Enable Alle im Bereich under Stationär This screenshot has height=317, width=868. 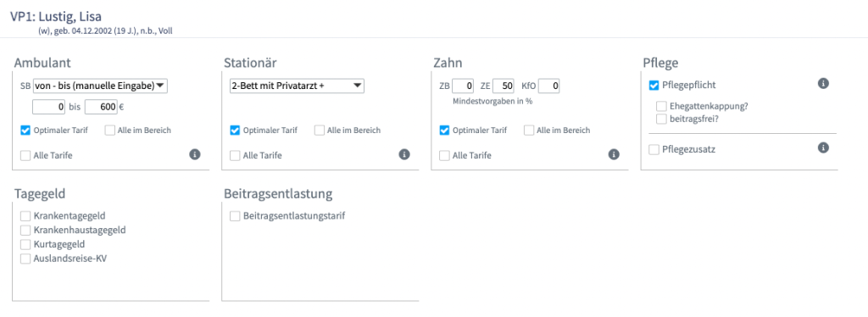pos(320,131)
